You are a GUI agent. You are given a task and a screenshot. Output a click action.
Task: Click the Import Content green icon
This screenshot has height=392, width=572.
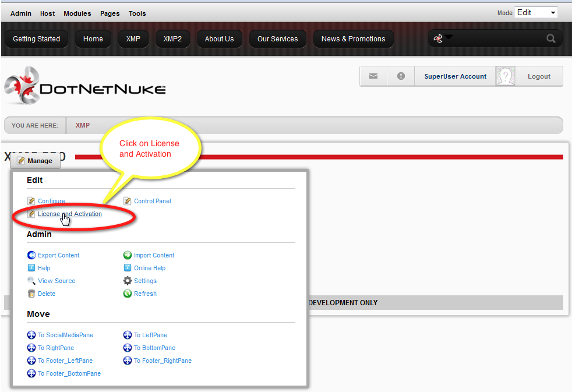(128, 255)
